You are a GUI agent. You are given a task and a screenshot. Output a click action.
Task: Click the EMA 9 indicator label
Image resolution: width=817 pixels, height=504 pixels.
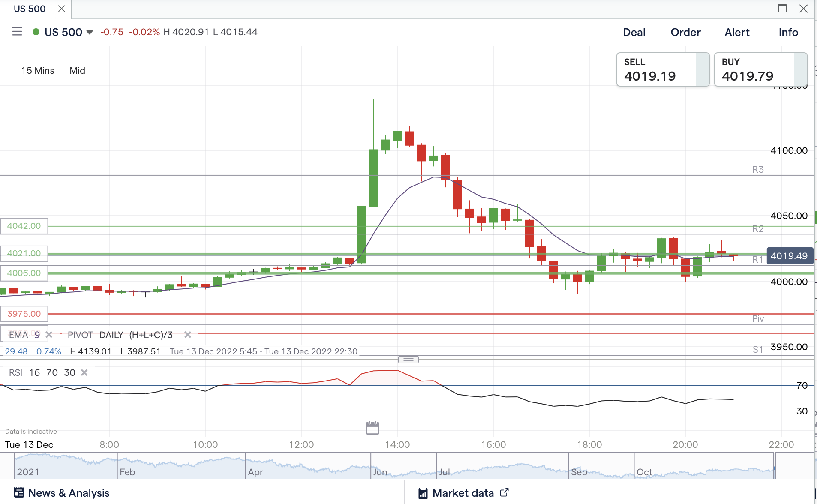[x=24, y=335]
